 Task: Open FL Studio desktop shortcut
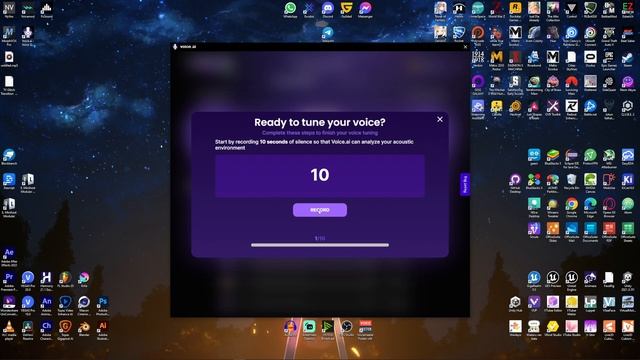65,280
